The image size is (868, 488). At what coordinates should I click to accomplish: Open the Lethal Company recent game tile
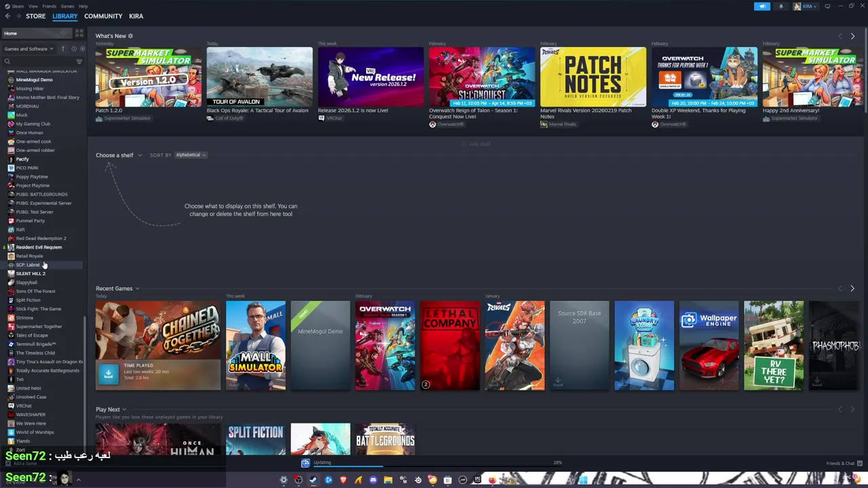pos(450,346)
